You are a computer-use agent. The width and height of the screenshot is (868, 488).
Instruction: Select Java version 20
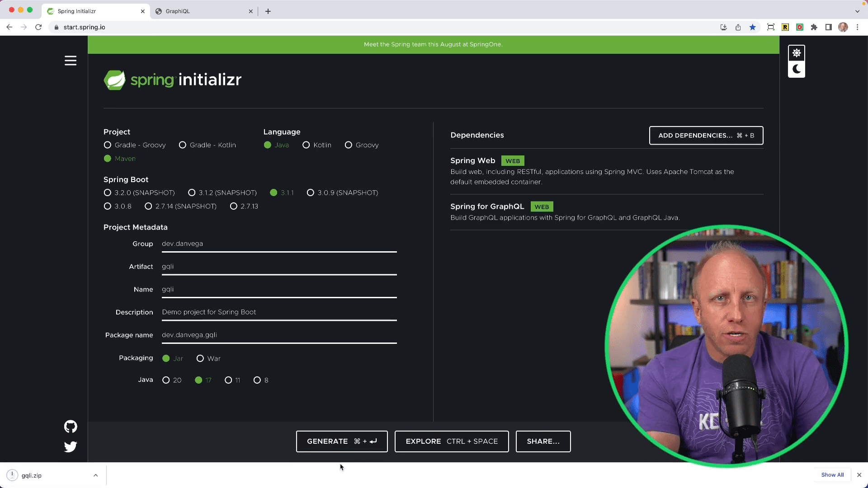tap(166, 380)
